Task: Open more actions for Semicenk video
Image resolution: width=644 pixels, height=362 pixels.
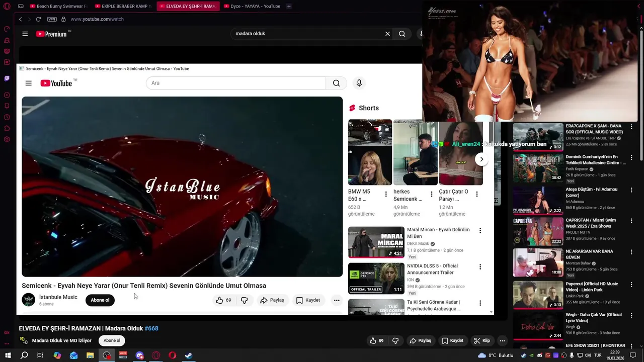Action: pos(337,300)
